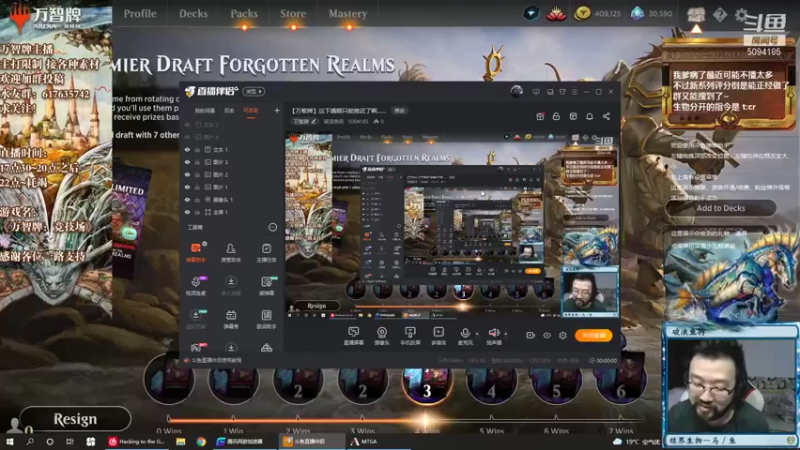800x450 pixels.
Task: Toggle visibility of 图片 2 layer
Action: pos(187,174)
